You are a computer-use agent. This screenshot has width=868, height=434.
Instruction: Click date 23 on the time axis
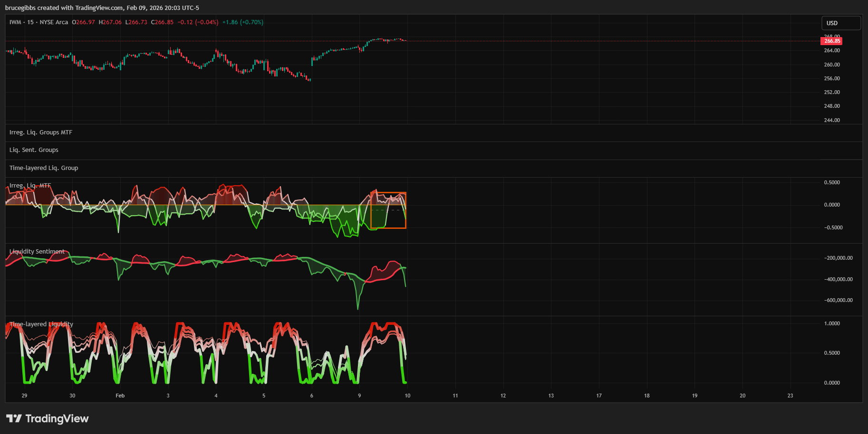pos(790,396)
